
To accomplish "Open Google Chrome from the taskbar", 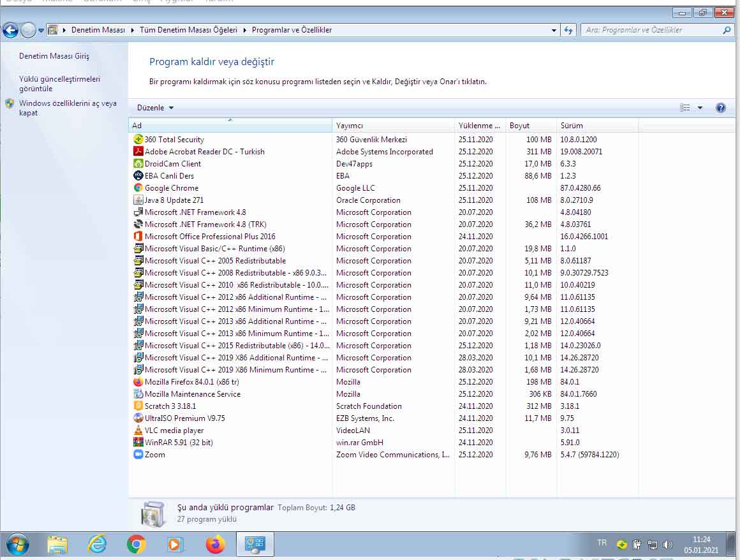I will 137,545.
